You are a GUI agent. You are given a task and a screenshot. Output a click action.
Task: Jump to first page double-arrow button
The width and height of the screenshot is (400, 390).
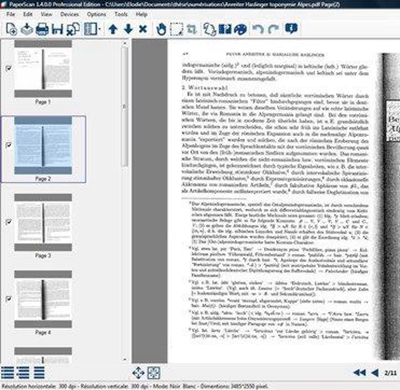pos(359,373)
